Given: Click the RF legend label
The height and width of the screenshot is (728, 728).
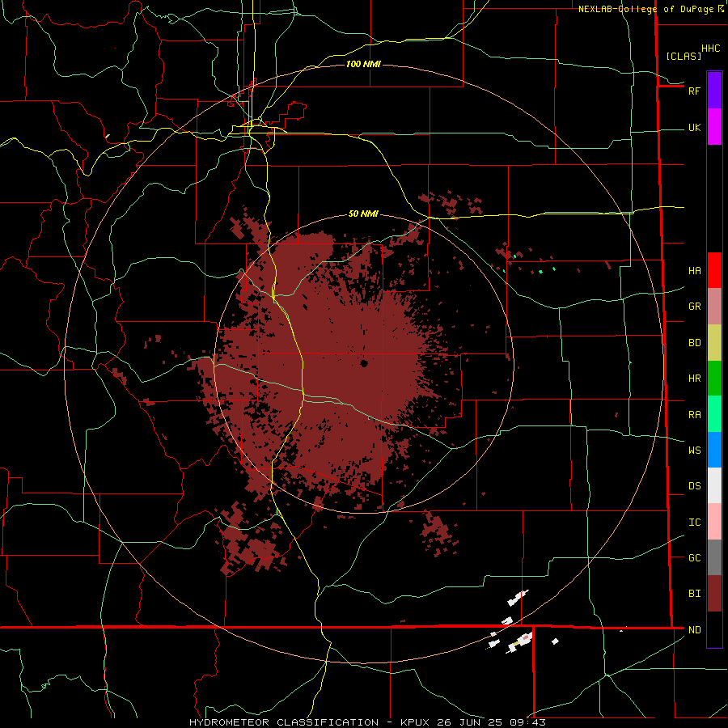Looking at the screenshot, I should [x=694, y=91].
